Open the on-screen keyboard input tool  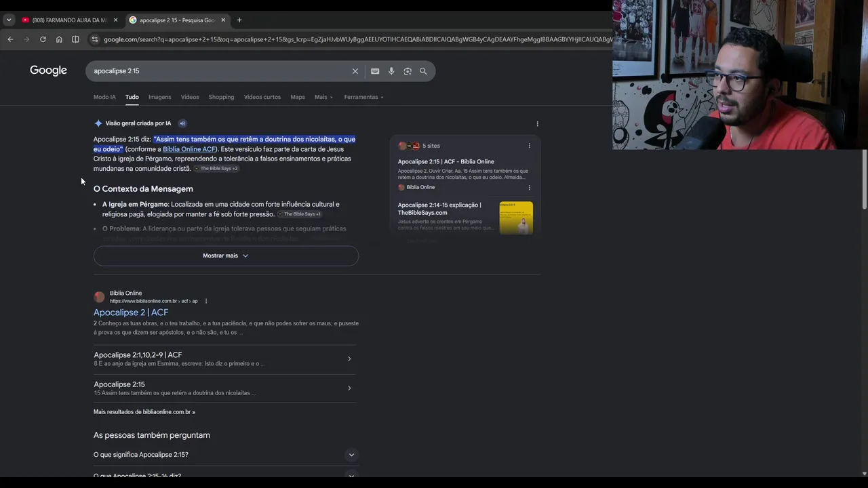pos(375,71)
